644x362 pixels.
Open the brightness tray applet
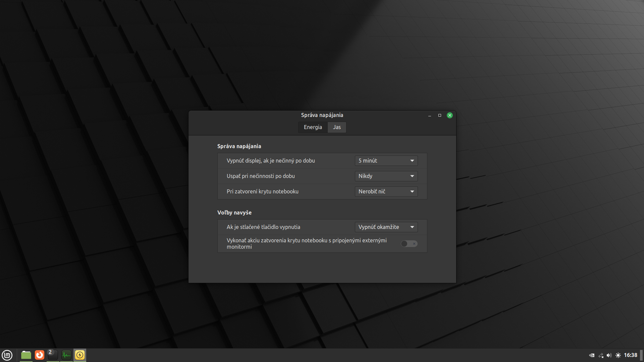click(618, 355)
